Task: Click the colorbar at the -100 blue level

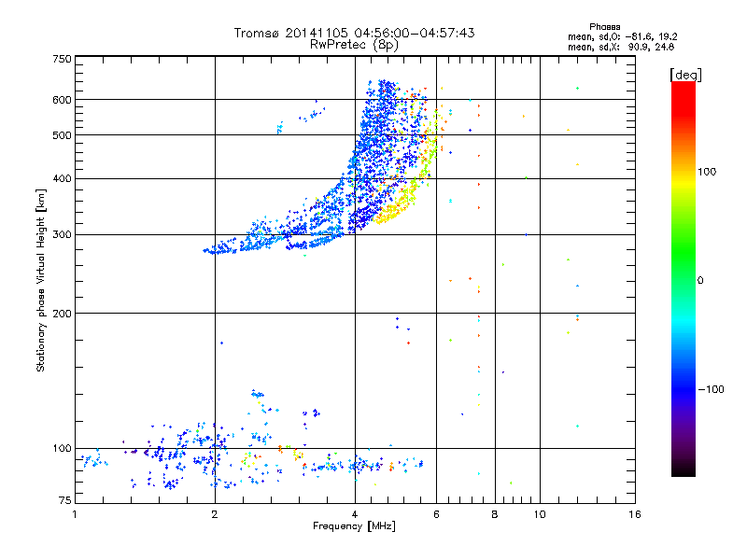Action: tap(684, 389)
